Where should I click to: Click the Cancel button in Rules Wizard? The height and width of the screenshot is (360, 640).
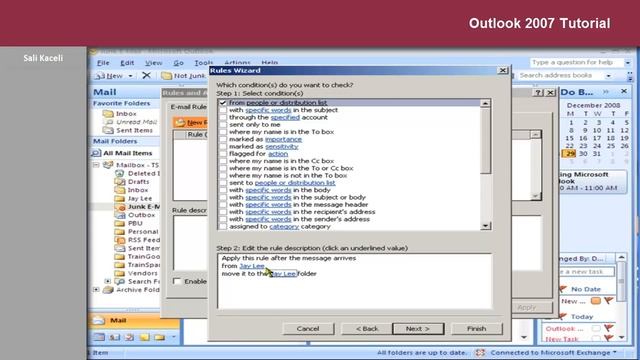[x=308, y=329]
